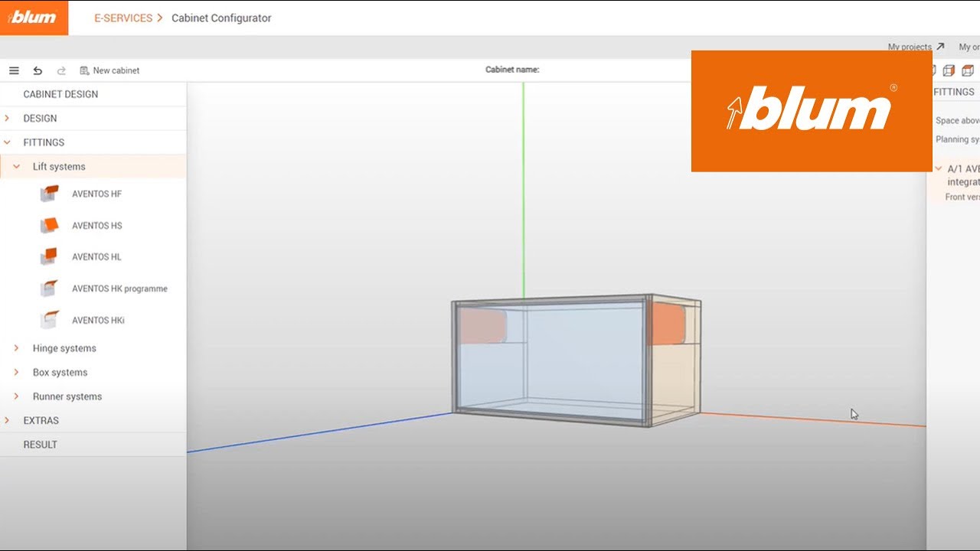Click the right orange lift mechanism in cabinet
This screenshot has height=551, width=980.
668,323
